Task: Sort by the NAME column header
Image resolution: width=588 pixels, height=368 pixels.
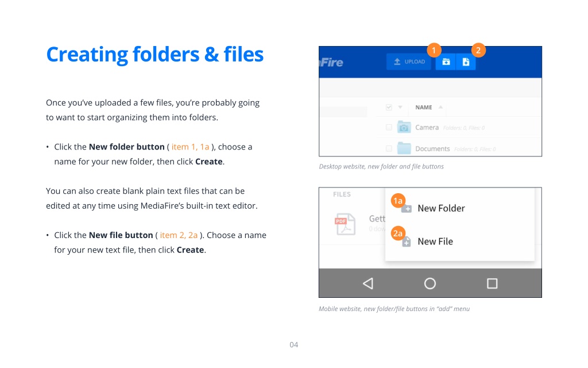Action: (x=424, y=108)
